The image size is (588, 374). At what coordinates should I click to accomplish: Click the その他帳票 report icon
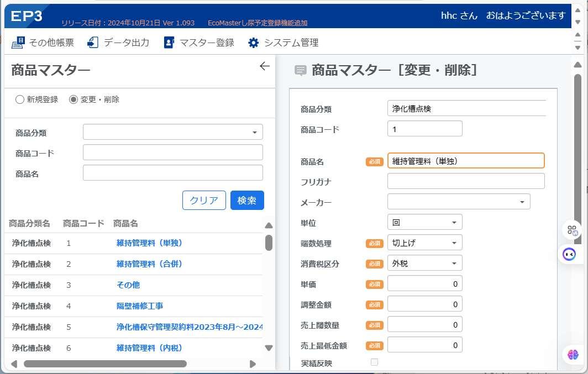(18, 43)
